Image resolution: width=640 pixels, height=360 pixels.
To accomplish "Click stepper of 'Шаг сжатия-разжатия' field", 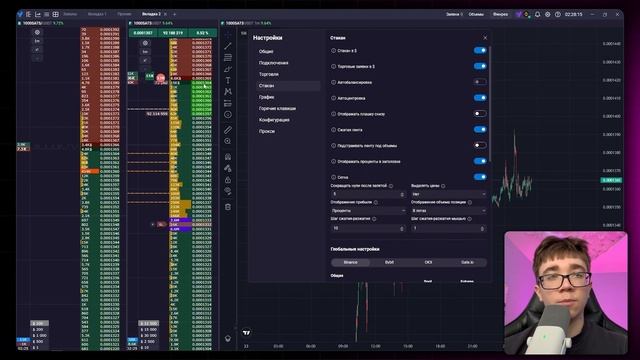I will coord(402,229).
